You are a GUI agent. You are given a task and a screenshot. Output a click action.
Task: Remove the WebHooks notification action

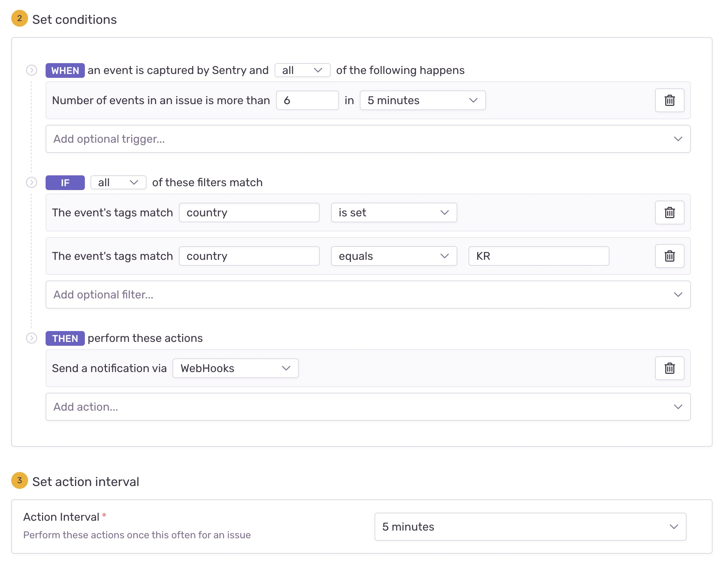[x=669, y=368]
